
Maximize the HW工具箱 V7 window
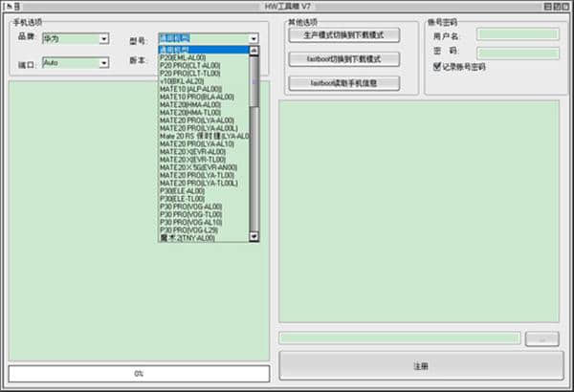tap(557, 7)
